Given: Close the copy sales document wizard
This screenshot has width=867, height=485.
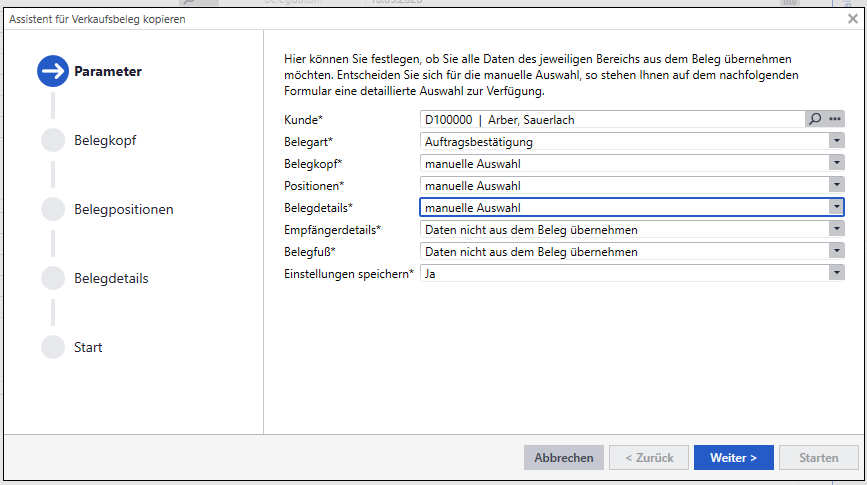Looking at the screenshot, I should pos(852,18).
